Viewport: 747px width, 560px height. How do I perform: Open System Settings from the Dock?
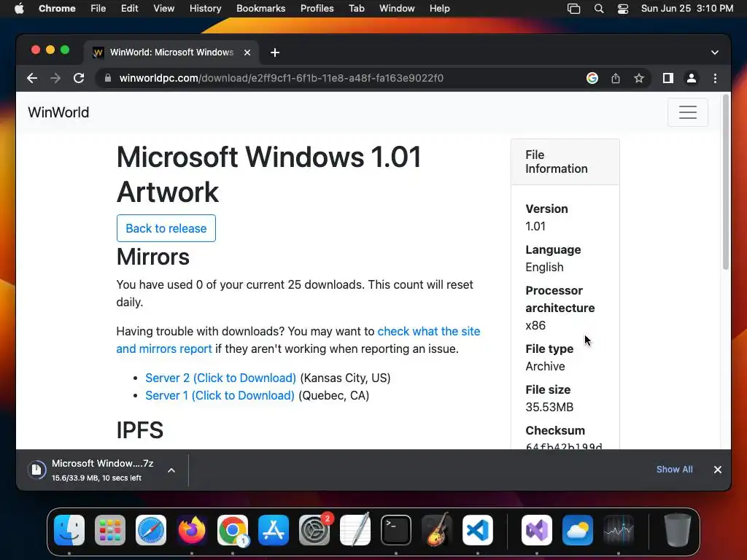point(314,530)
